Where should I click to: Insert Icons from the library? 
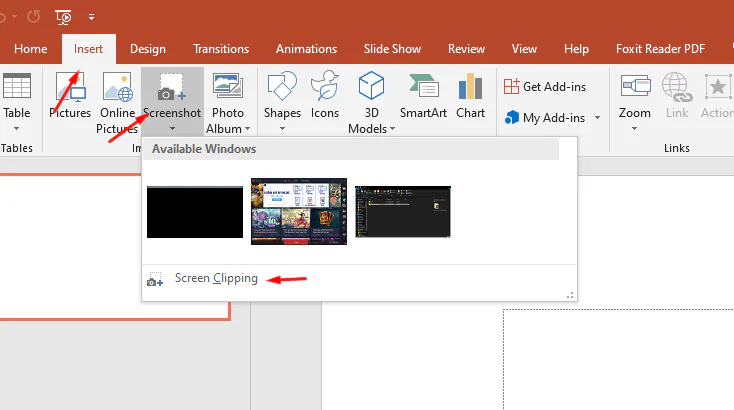[324, 95]
